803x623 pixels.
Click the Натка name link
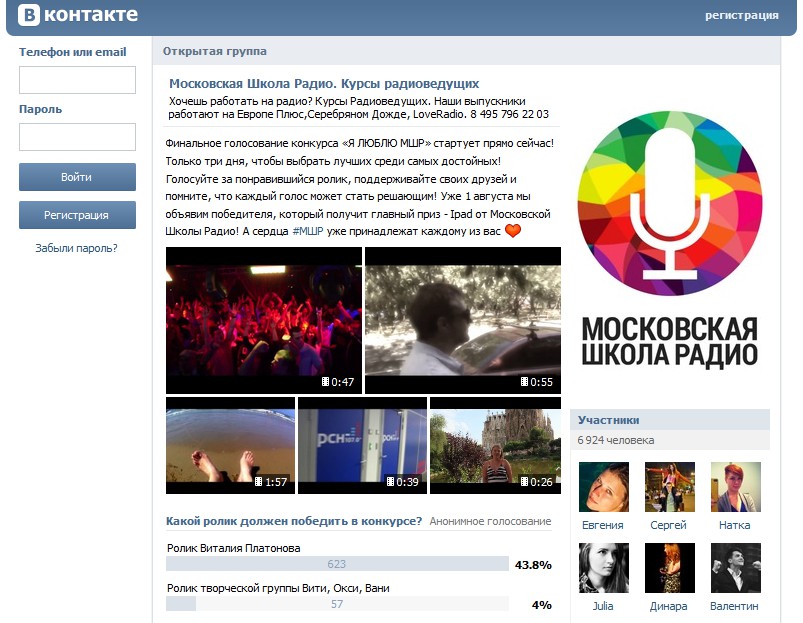click(734, 525)
